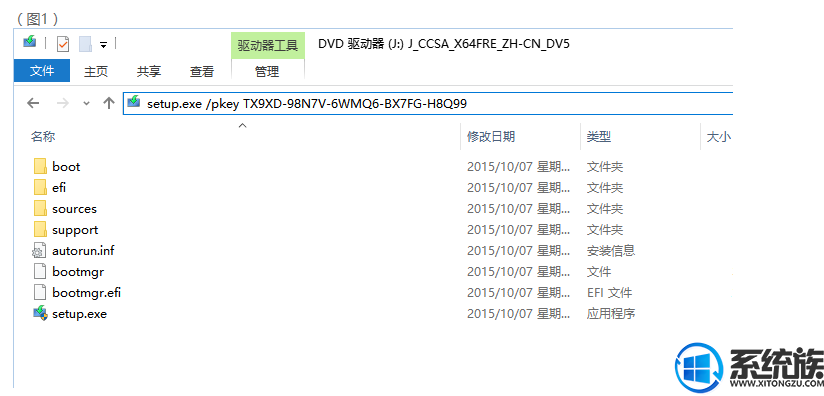Sort files by 修改日期 column
824x396 pixels.
coord(491,137)
